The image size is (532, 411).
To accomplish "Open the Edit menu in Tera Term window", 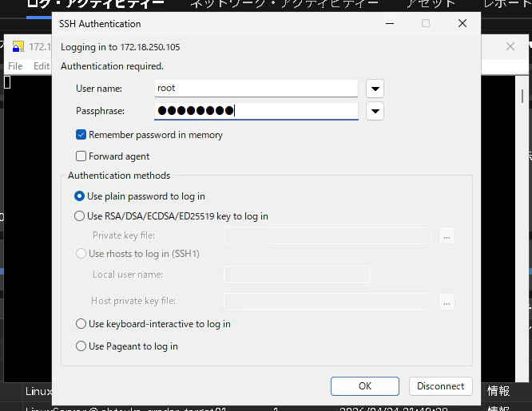I will click(42, 65).
